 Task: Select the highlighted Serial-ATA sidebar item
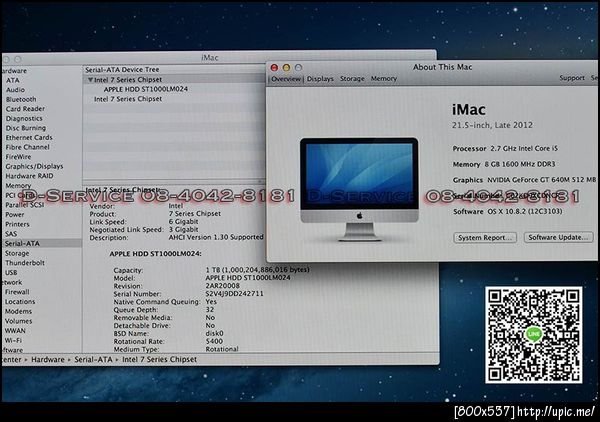[x=41, y=243]
